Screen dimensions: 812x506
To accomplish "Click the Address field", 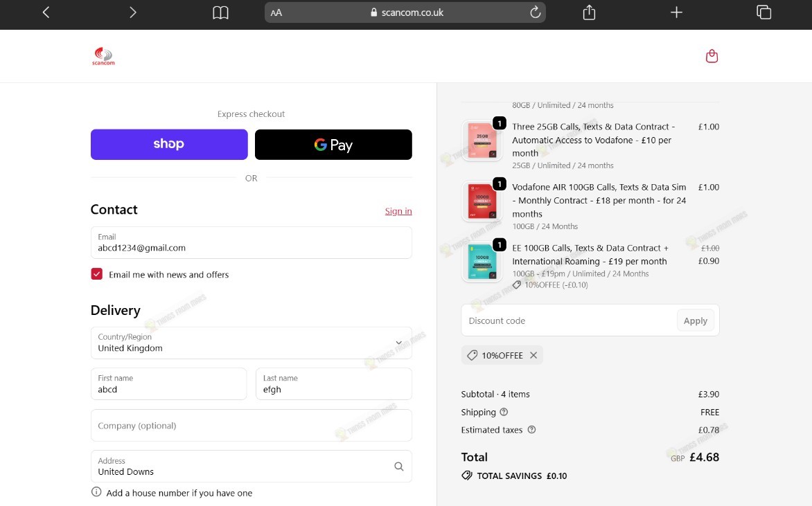I will tap(251, 467).
